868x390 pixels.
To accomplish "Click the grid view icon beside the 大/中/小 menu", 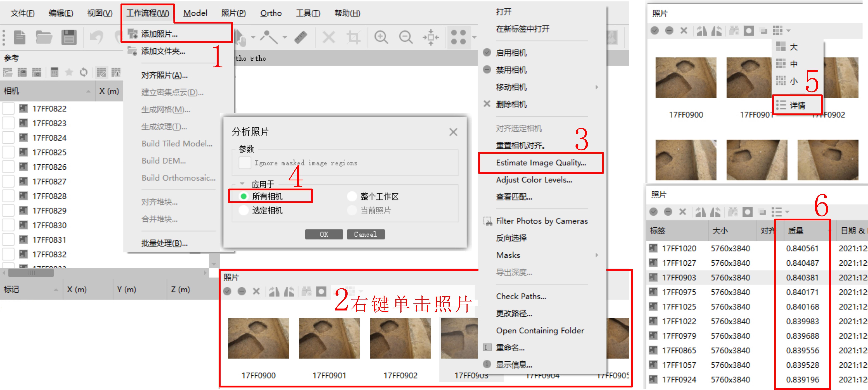I will [x=777, y=31].
